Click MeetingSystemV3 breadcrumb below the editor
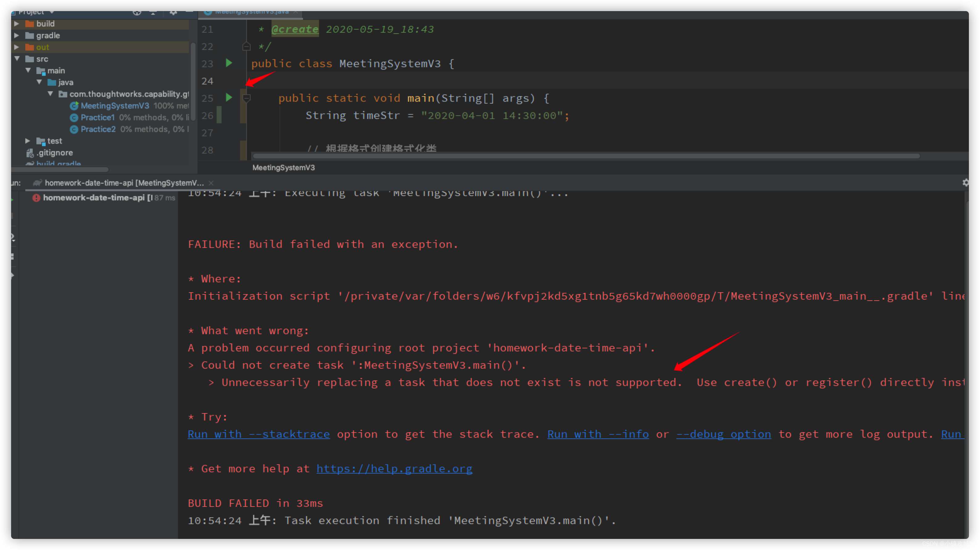 (284, 168)
